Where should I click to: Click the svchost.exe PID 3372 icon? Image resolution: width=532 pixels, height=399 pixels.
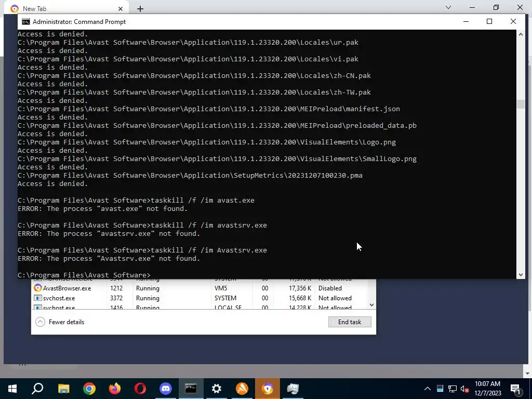[37, 298]
